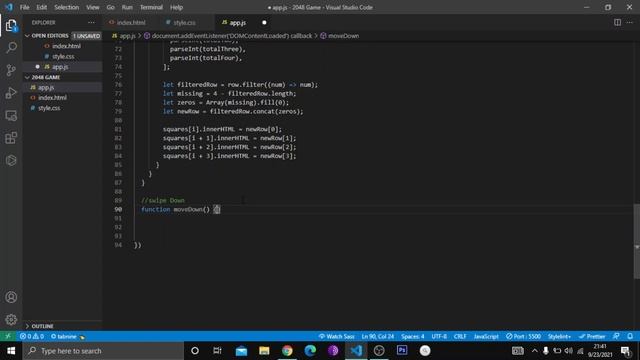This screenshot has width=640, height=360.
Task: Change line endings via CRLF item
Action: [460, 336]
